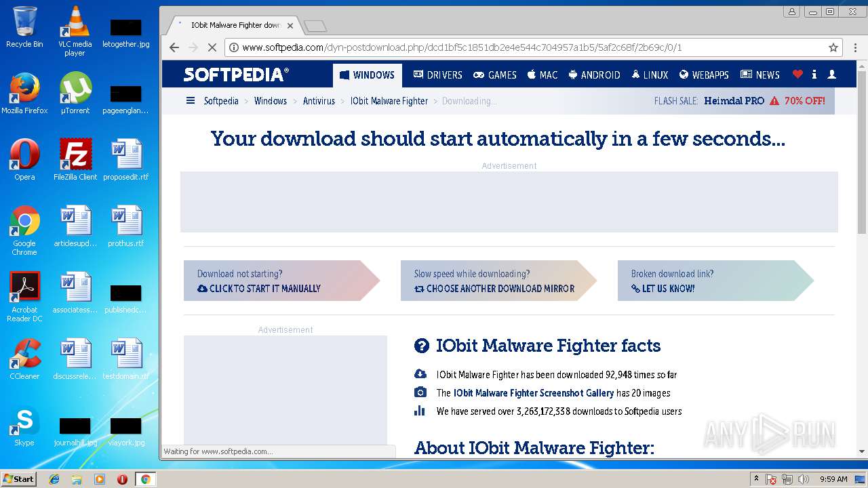Go to the Softpedia breadcrumb link
The image size is (868, 488).
point(221,101)
